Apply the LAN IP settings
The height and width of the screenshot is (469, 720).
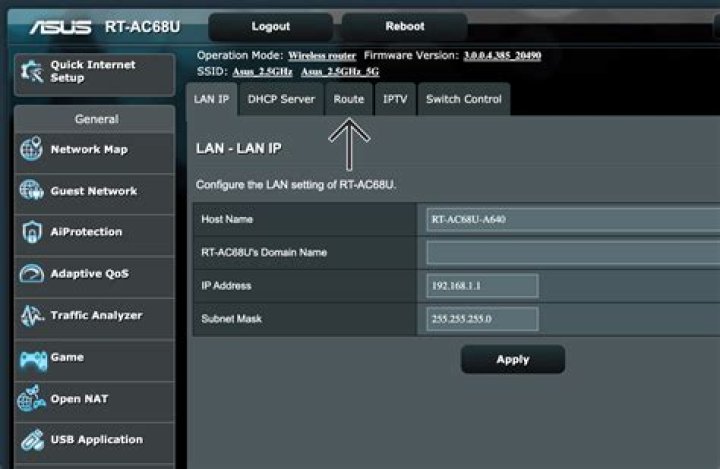pos(513,359)
